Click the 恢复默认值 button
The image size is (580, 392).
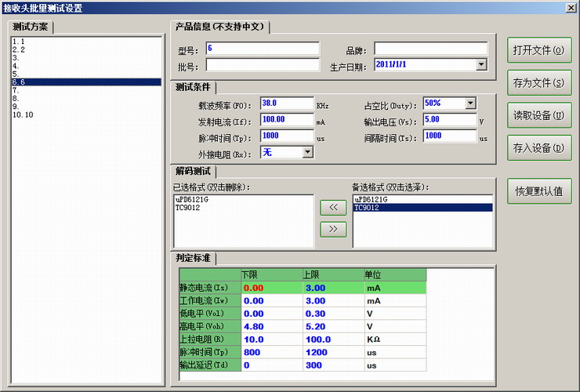(x=538, y=191)
